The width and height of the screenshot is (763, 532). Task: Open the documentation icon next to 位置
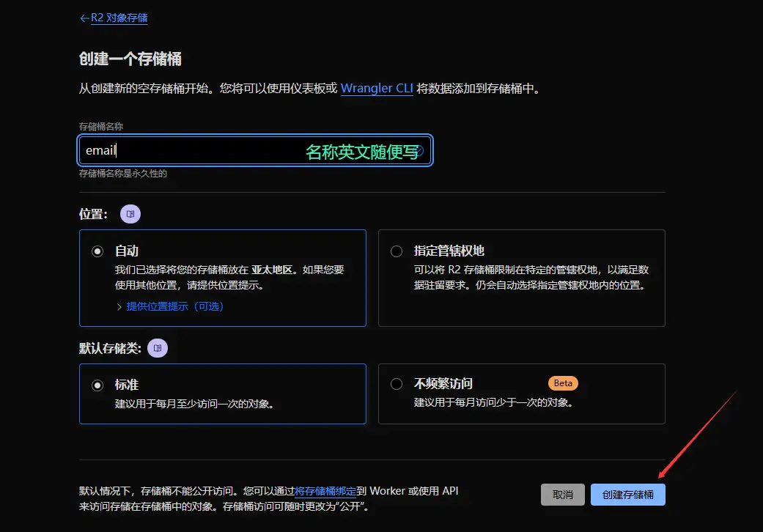click(130, 213)
